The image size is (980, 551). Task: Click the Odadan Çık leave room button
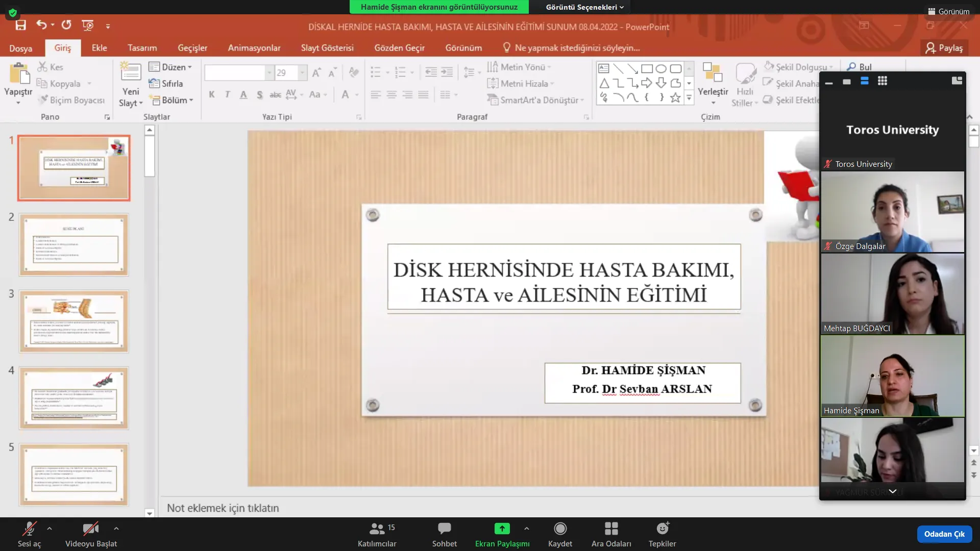(x=944, y=534)
